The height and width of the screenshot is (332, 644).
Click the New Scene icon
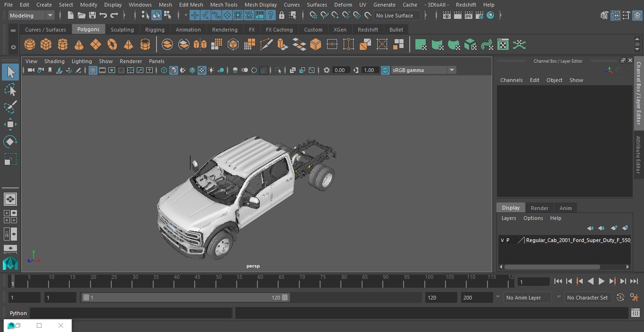click(x=70, y=16)
